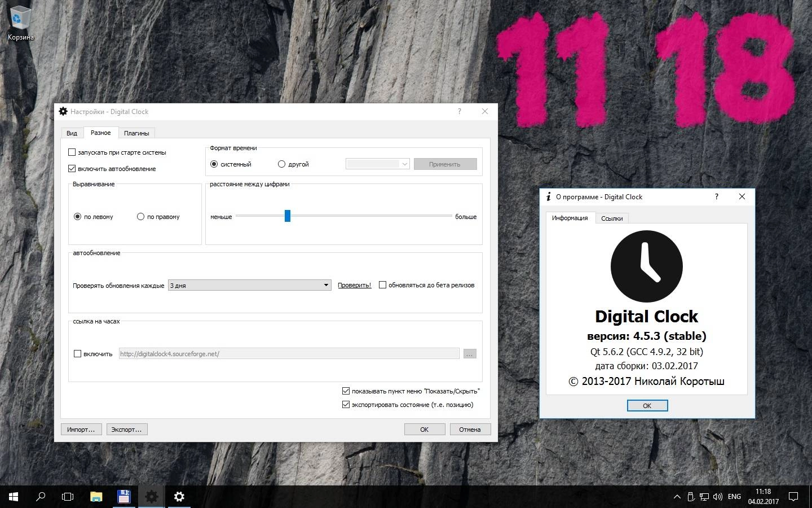This screenshot has width=812, height=508.
Task: Click the About window info title icon
Action: (548, 196)
